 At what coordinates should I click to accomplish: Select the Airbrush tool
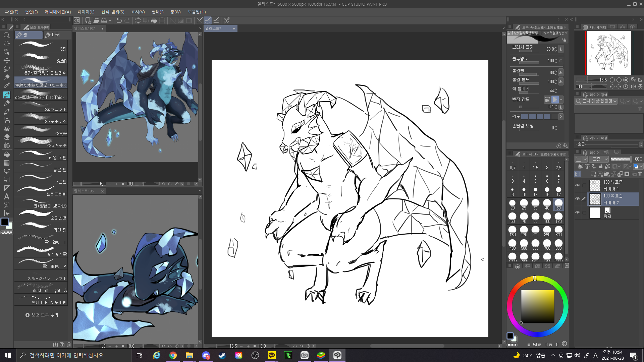pos(6,120)
